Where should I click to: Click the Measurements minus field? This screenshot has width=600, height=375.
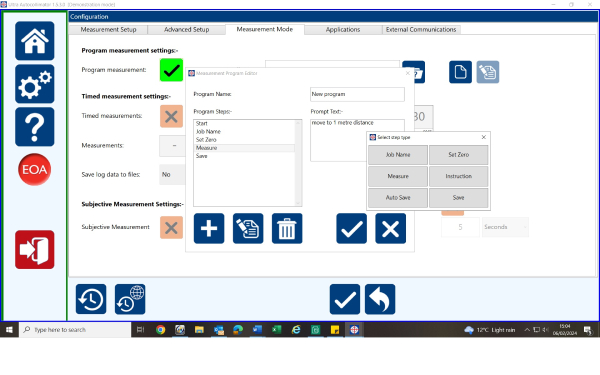point(172,146)
